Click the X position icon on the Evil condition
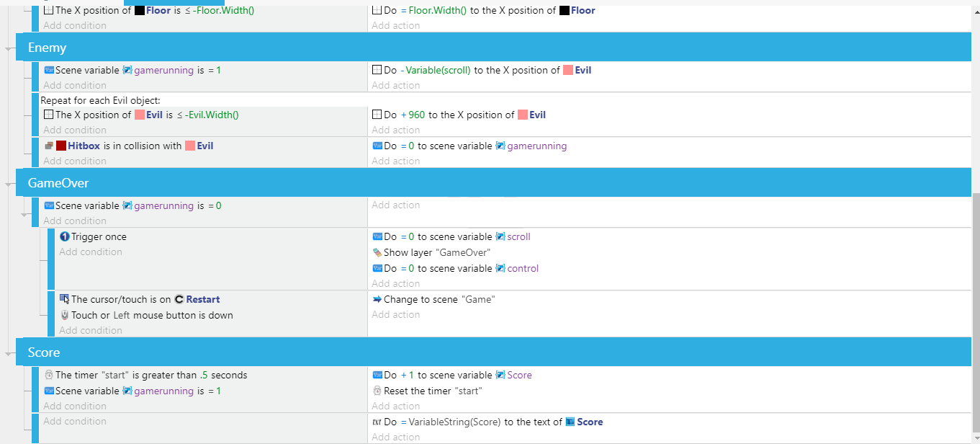 coord(47,114)
